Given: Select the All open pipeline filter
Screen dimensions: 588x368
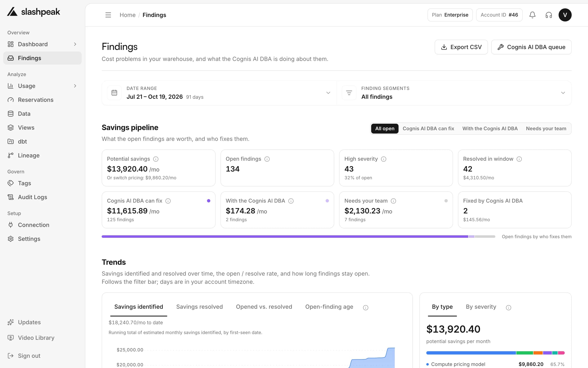Looking at the screenshot, I should [385, 129].
